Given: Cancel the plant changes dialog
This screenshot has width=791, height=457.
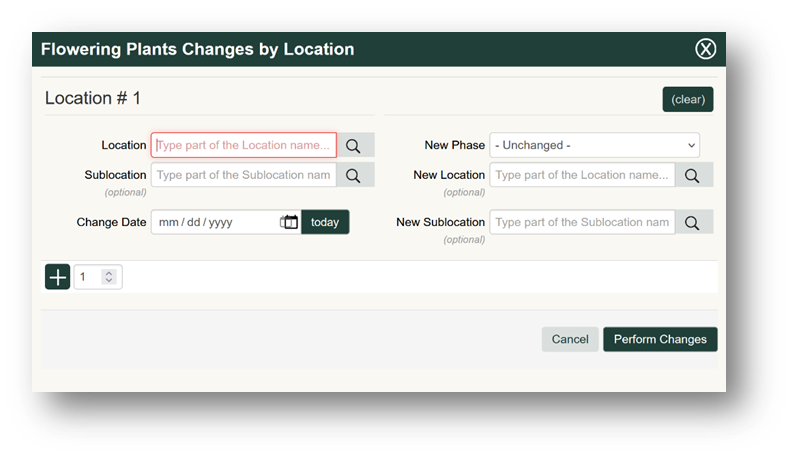Looking at the screenshot, I should 570,339.
